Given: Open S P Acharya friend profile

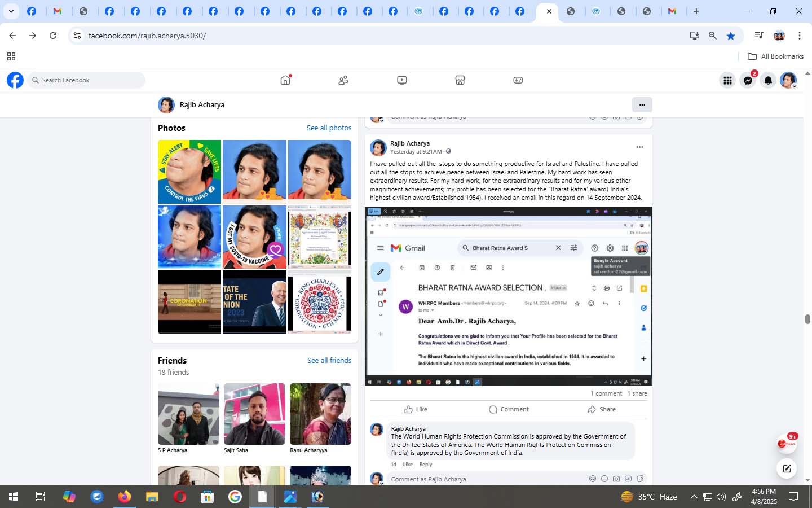Looking at the screenshot, I should tap(188, 414).
